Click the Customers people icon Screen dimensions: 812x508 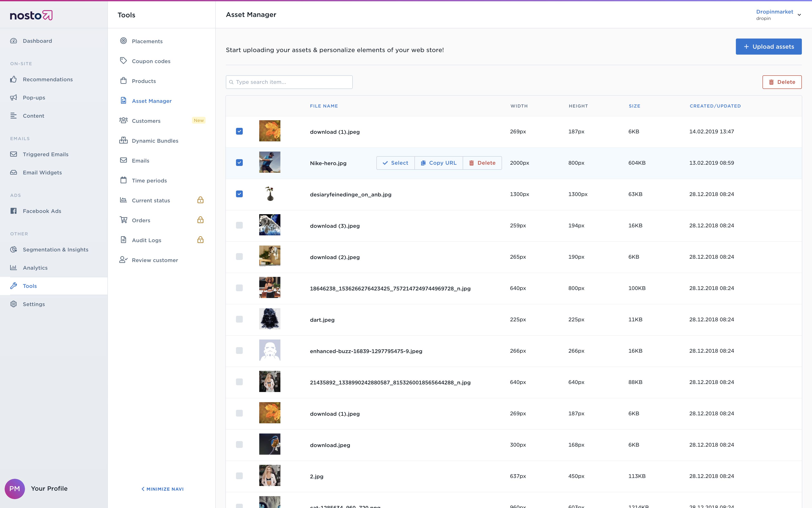tap(123, 120)
